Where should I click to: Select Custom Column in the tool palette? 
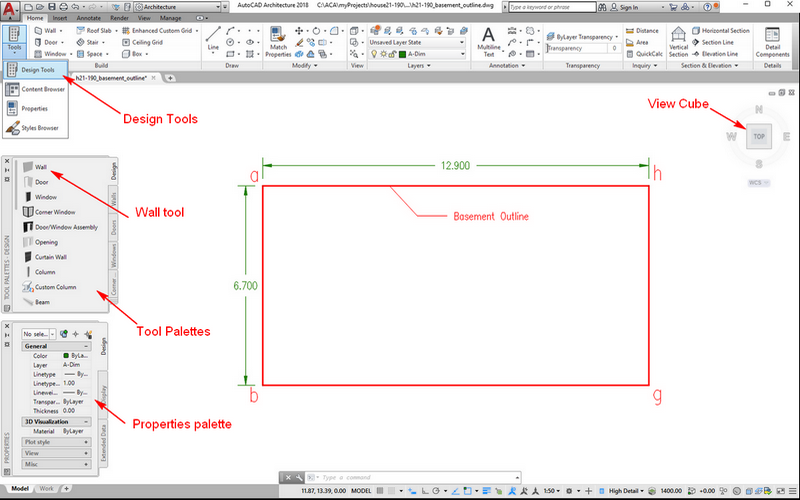(x=49, y=287)
